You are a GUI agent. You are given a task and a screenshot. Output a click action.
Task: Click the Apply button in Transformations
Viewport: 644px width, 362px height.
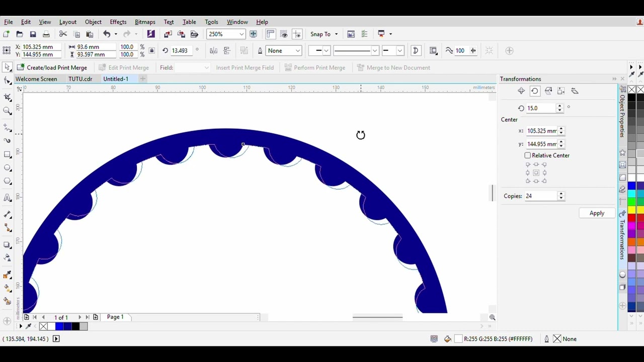(x=597, y=213)
